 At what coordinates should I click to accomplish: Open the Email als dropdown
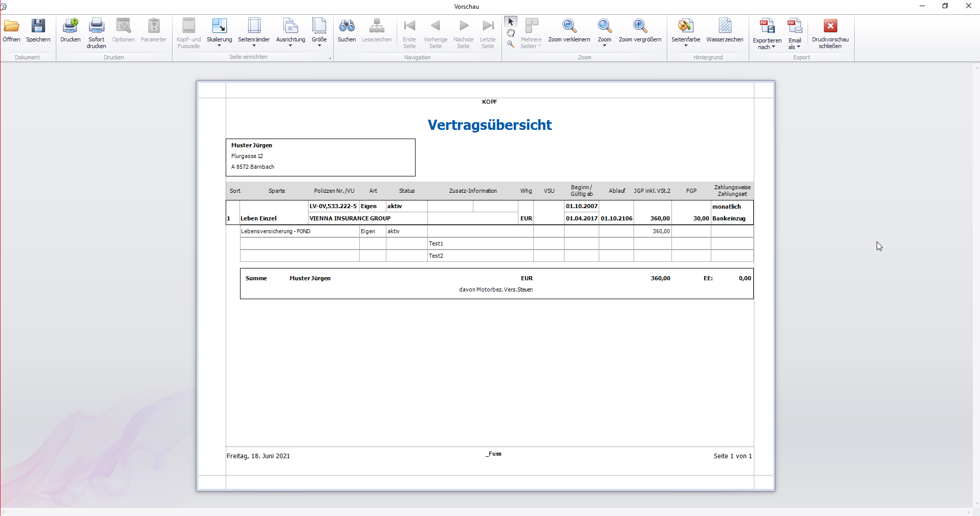click(x=795, y=34)
